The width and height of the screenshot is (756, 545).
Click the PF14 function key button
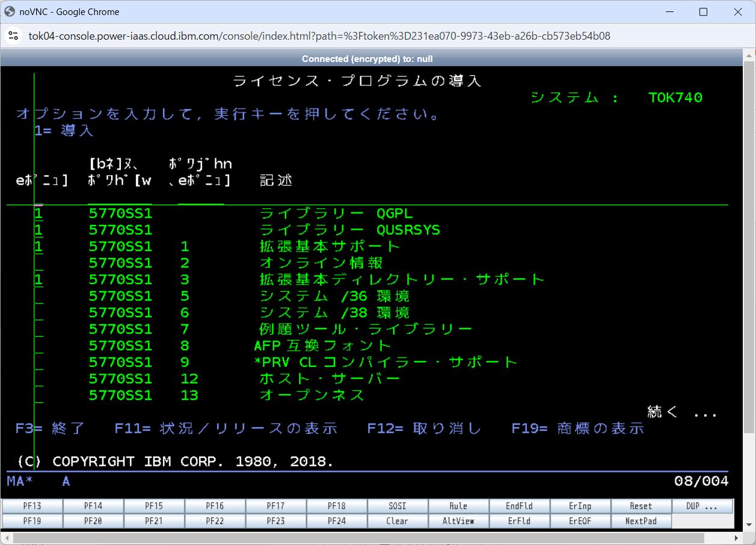coord(93,507)
